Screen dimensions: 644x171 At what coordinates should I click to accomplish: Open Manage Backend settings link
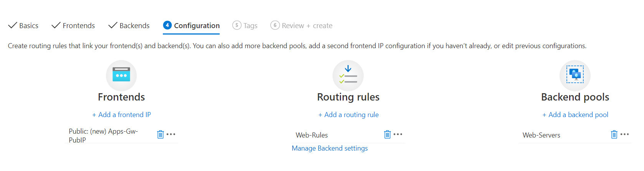(329, 148)
